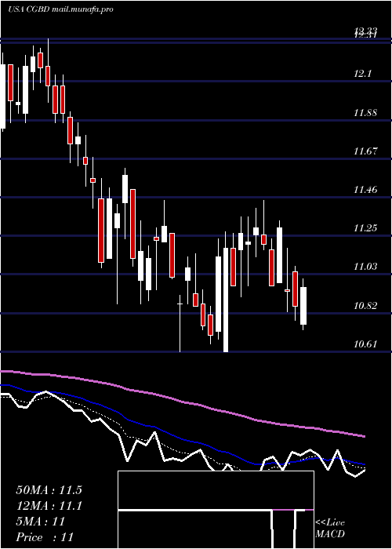Click the 11.67 price level label

365,151
